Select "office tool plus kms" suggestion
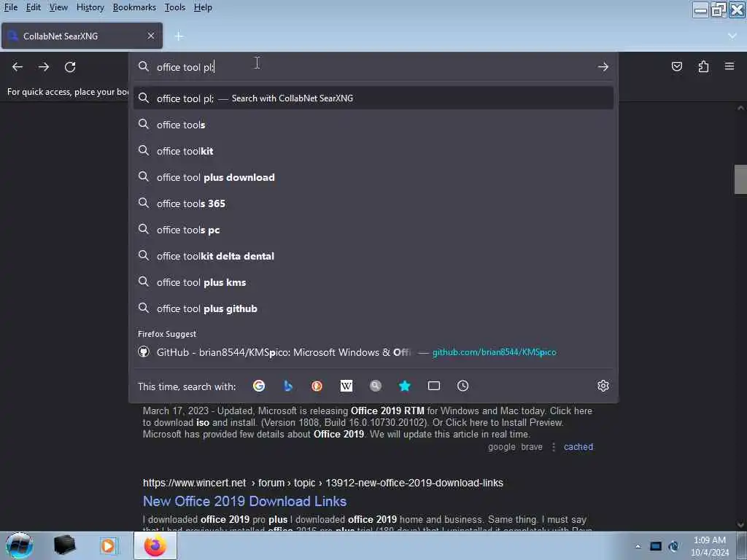The image size is (747, 560). (x=373, y=282)
